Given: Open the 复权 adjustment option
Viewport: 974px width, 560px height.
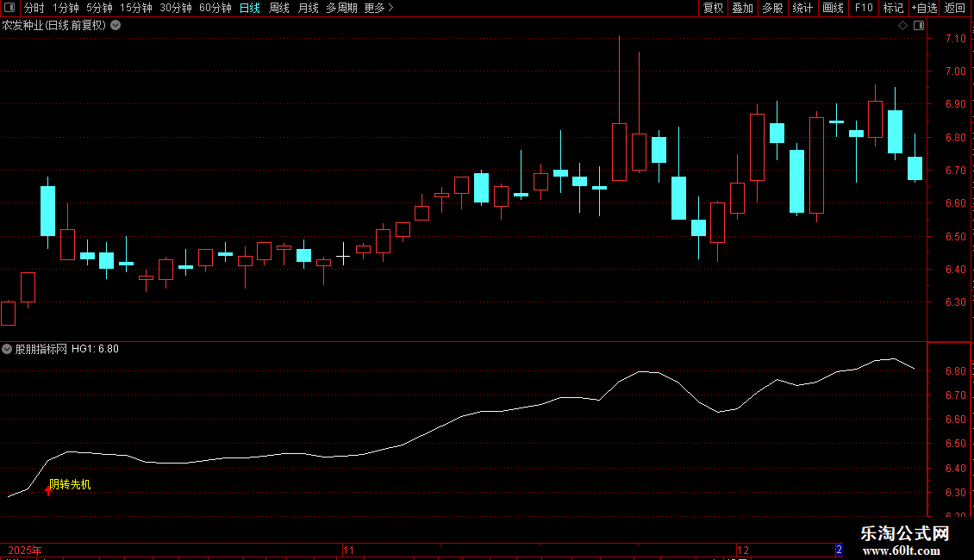Looking at the screenshot, I should [713, 8].
